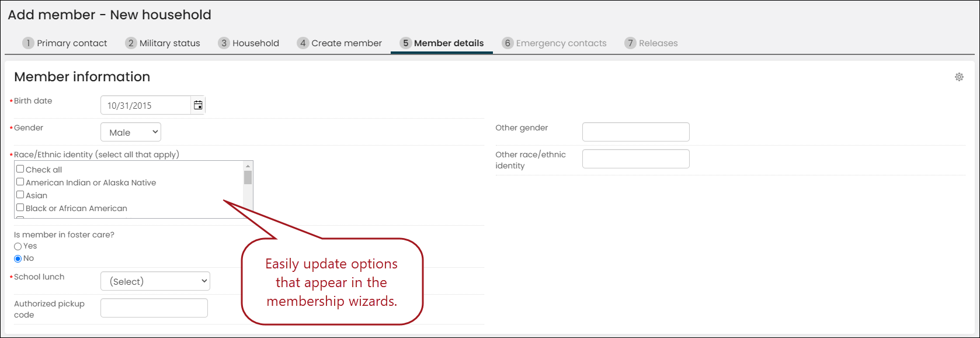Open the Gender dropdown
The height and width of the screenshot is (338, 980).
pos(131,132)
